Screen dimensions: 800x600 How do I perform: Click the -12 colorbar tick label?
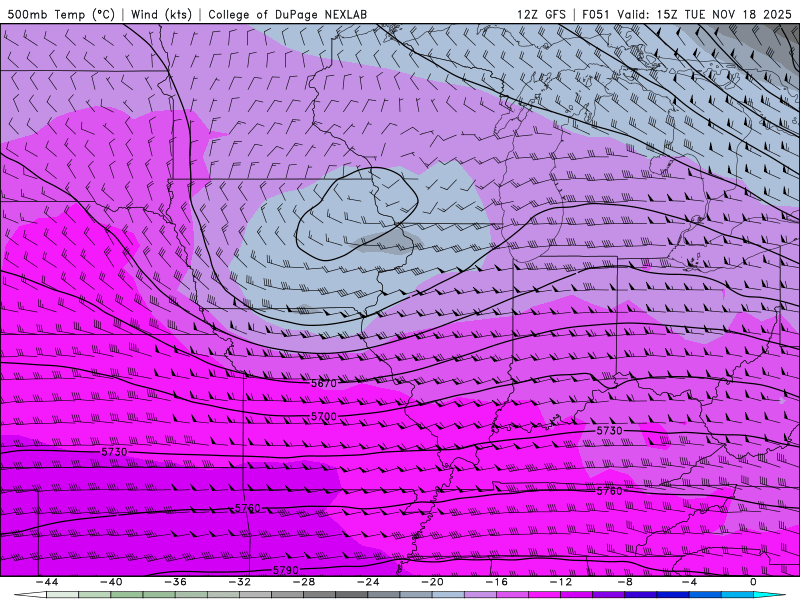[x=561, y=582]
